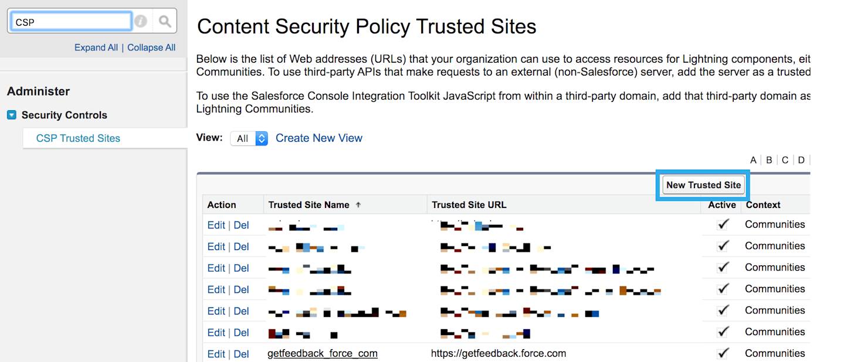868x362 pixels.
Task: Click Active checkmark in first table row
Action: [x=723, y=224]
